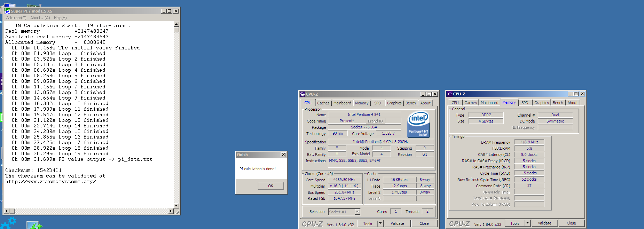Click the tRFC 52 clocks value
644x229 pixels.
click(529, 179)
